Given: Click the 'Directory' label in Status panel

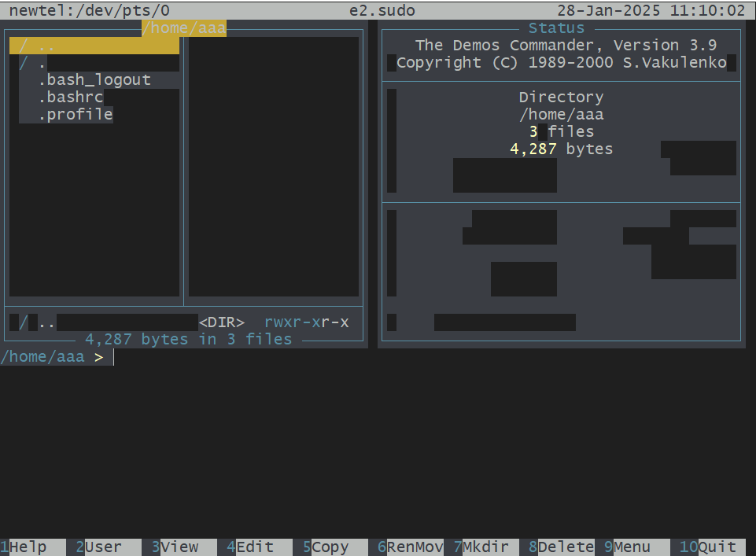Looking at the screenshot, I should pos(561,98).
